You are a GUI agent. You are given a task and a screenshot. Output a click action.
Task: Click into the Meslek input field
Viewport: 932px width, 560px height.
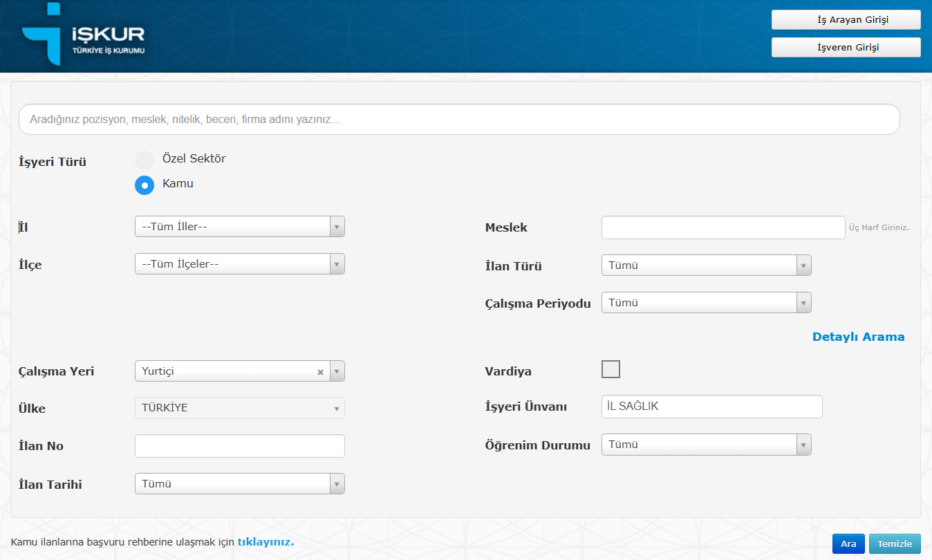point(723,227)
